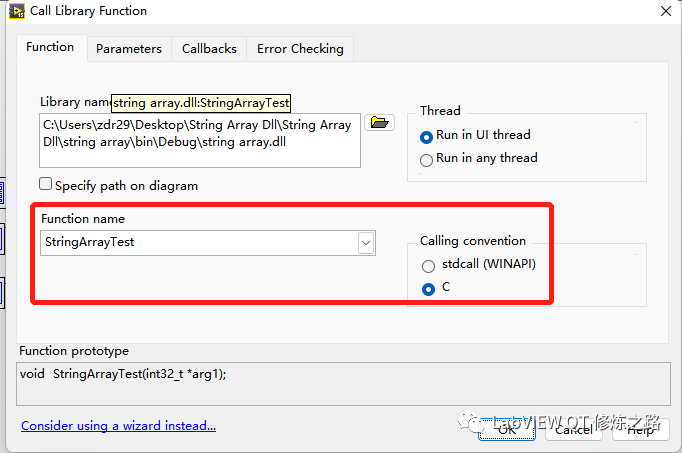
Task: Click the Function prototype display box
Action: (x=340, y=382)
